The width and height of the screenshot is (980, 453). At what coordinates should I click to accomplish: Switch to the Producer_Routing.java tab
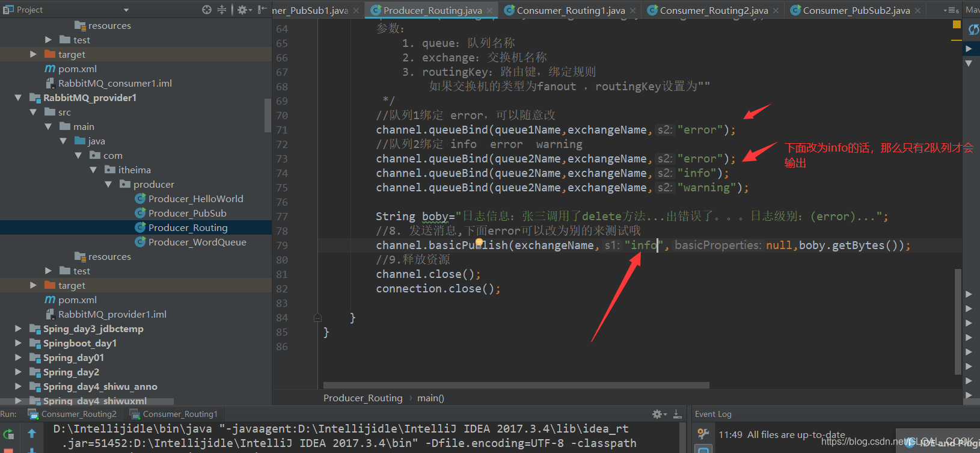(x=432, y=10)
